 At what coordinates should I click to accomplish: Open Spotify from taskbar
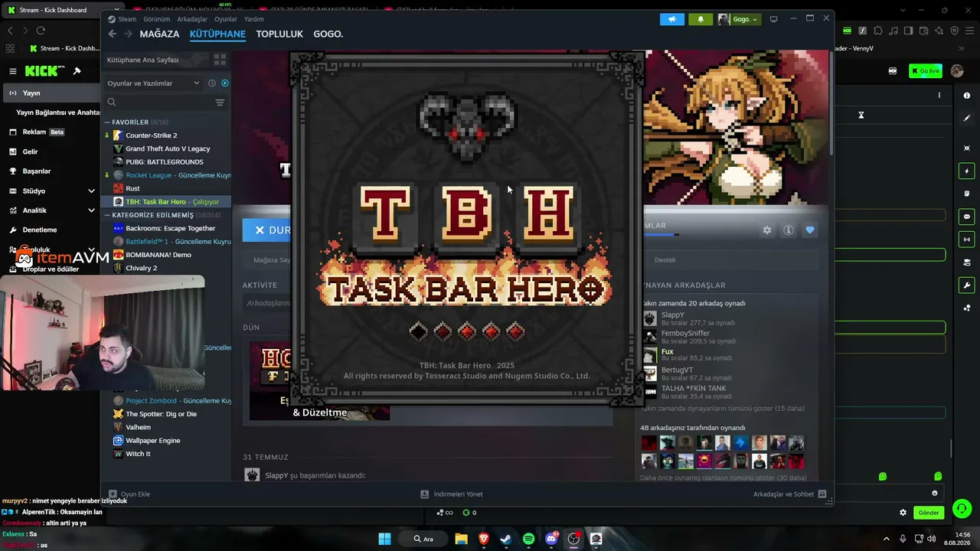[x=528, y=539]
